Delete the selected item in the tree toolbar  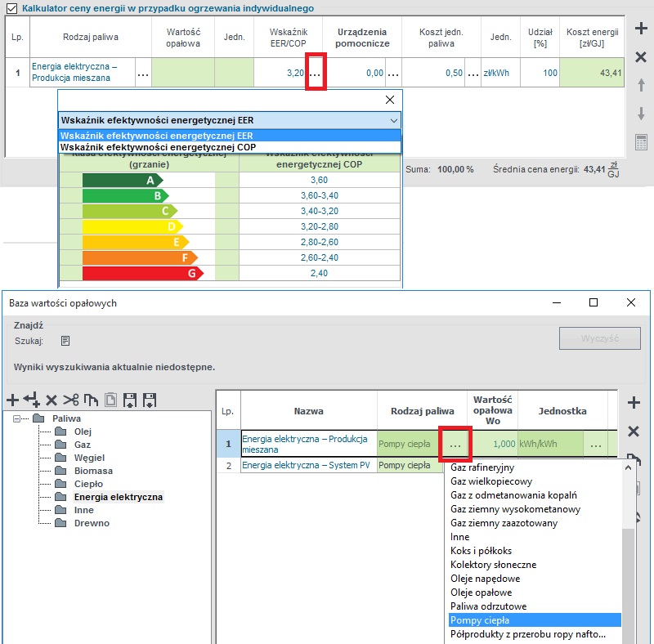52,400
